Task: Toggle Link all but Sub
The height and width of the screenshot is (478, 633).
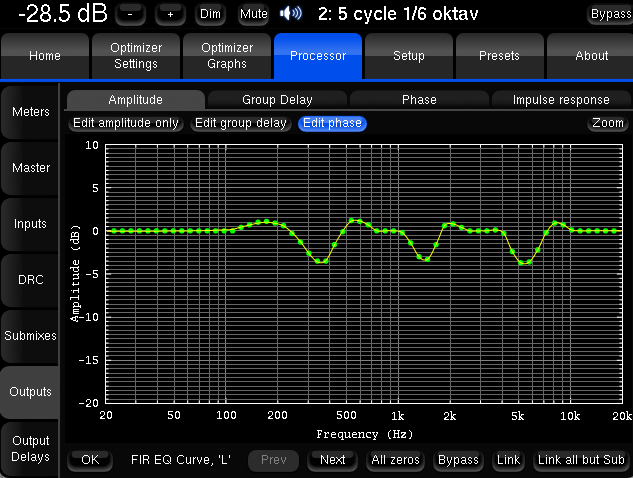Action: (581, 460)
